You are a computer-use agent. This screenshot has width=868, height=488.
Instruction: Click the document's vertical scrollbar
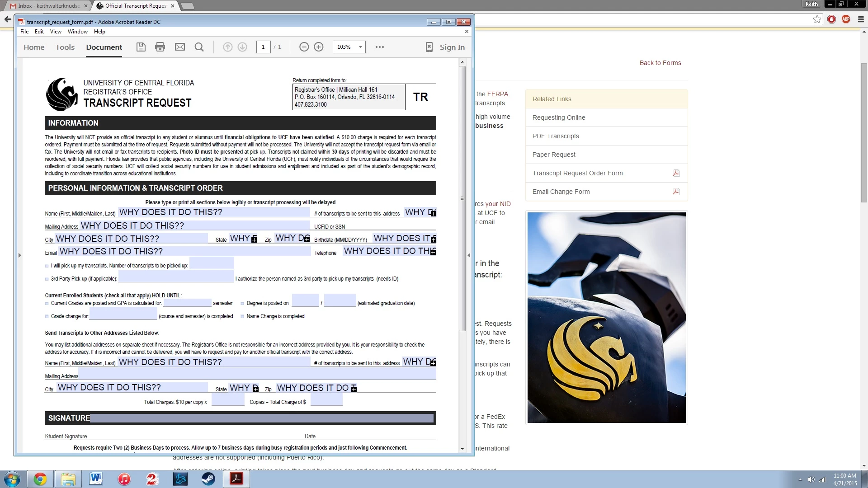pyautogui.click(x=462, y=199)
